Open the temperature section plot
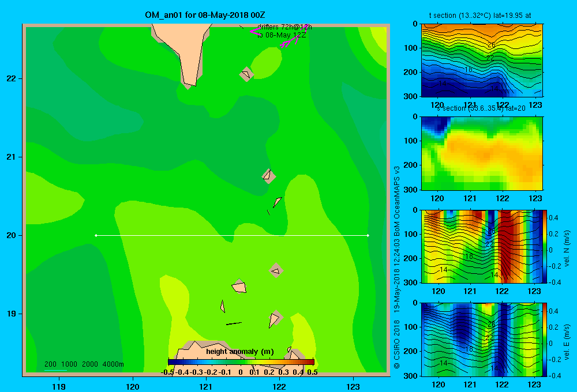577x392 pixels. 482,61
